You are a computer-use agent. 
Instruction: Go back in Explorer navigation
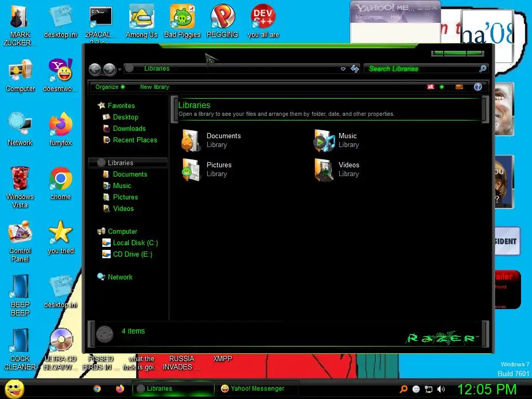pyautogui.click(x=95, y=69)
